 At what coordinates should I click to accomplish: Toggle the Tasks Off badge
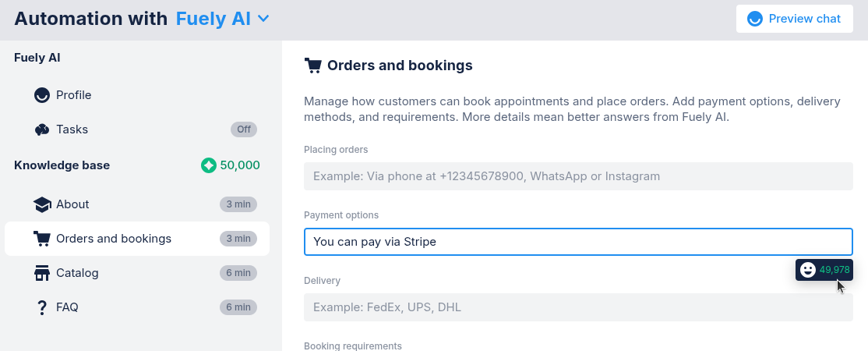tap(243, 129)
